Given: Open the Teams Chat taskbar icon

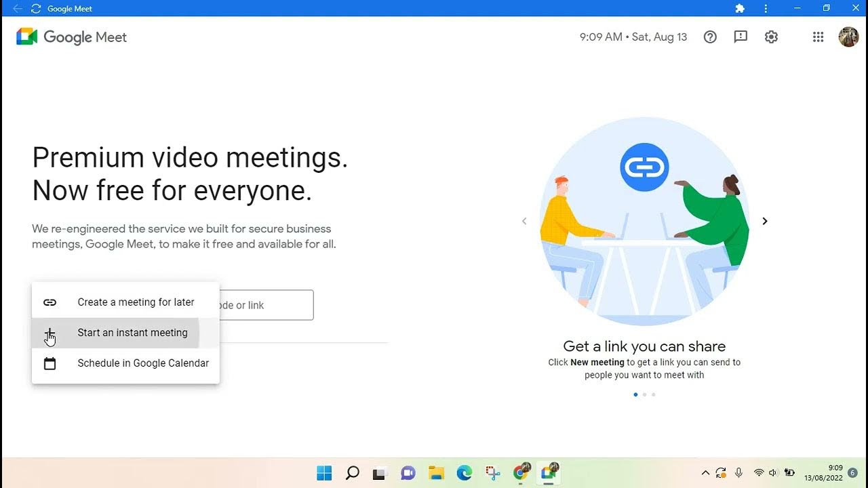Looking at the screenshot, I should point(408,473).
